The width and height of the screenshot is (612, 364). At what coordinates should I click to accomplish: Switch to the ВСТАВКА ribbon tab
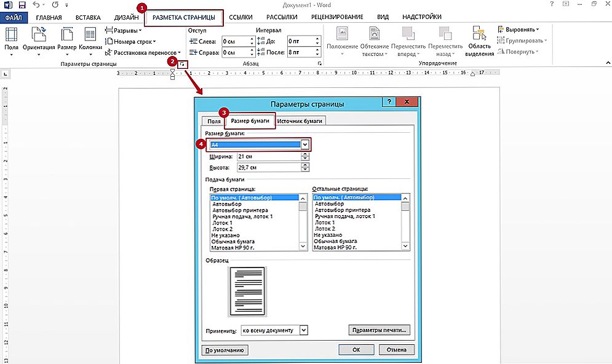click(88, 18)
